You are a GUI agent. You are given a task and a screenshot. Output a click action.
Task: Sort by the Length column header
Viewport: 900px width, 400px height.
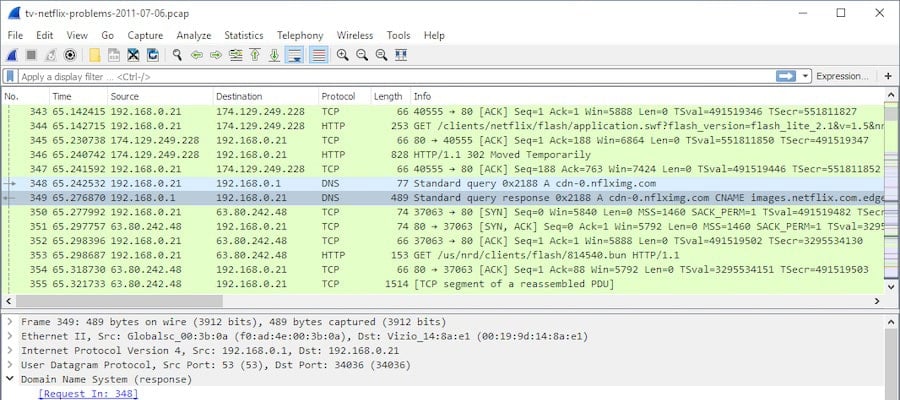coord(390,96)
